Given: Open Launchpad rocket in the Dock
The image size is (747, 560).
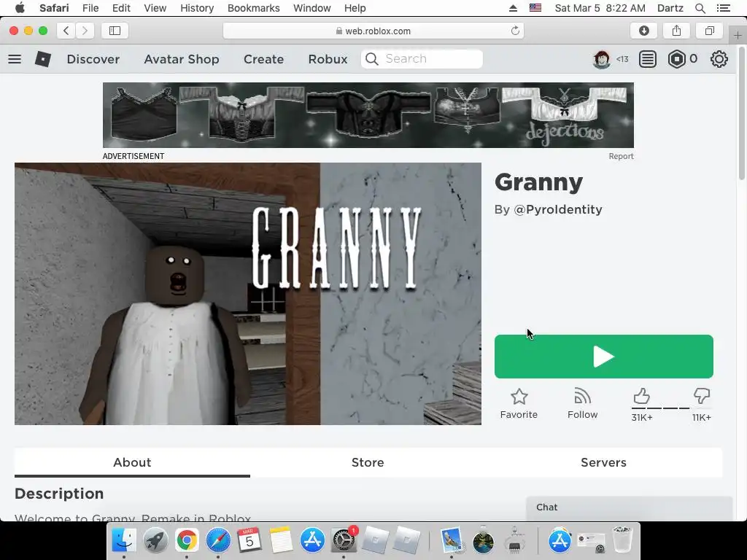Looking at the screenshot, I should [x=155, y=540].
